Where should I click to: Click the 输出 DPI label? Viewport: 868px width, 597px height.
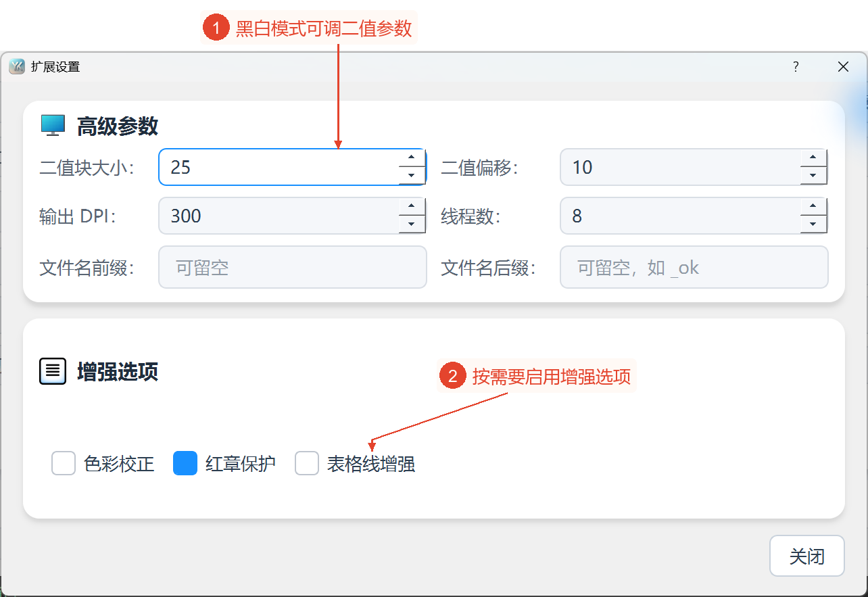[78, 216]
